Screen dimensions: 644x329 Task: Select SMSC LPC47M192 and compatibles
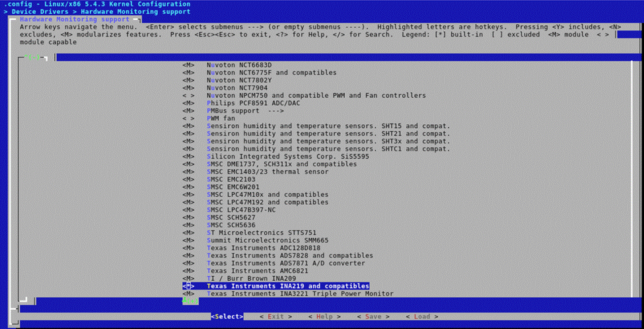tap(268, 202)
